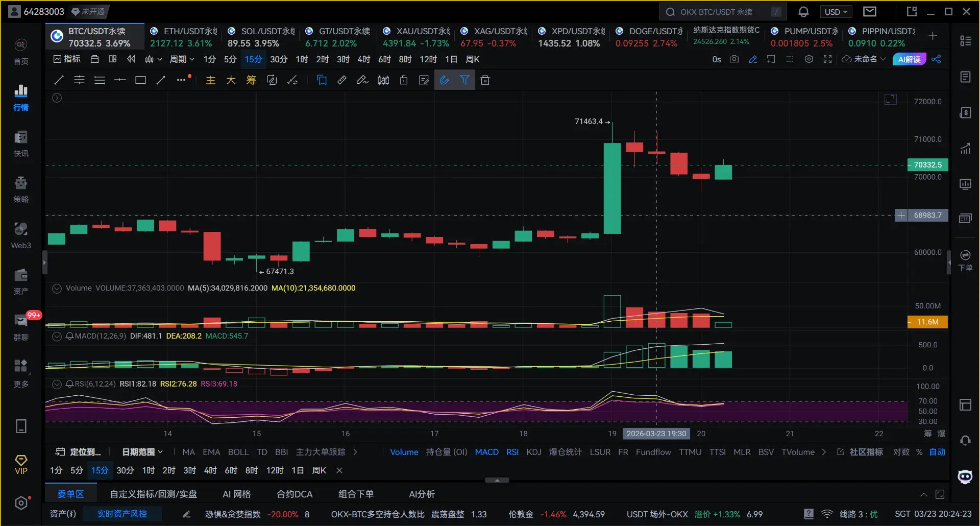The width and height of the screenshot is (980, 526).
Task: Open the 周期 period dropdown
Action: tap(182, 59)
